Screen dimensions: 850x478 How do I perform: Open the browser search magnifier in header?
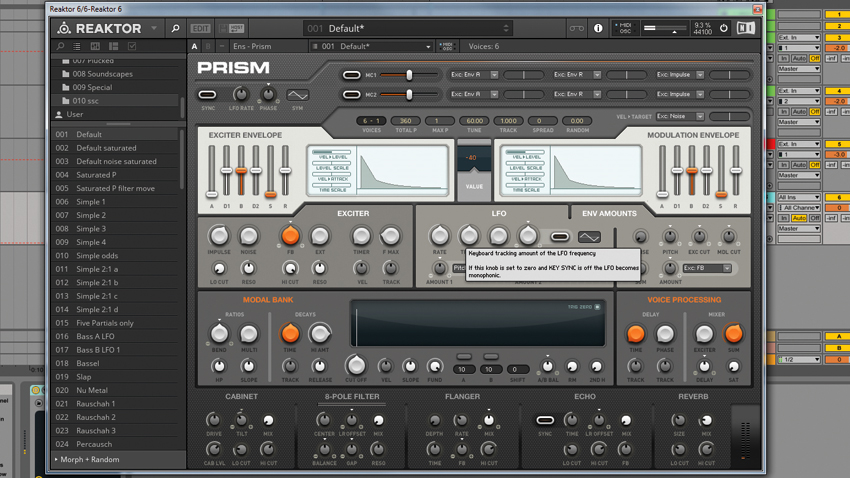coord(175,28)
